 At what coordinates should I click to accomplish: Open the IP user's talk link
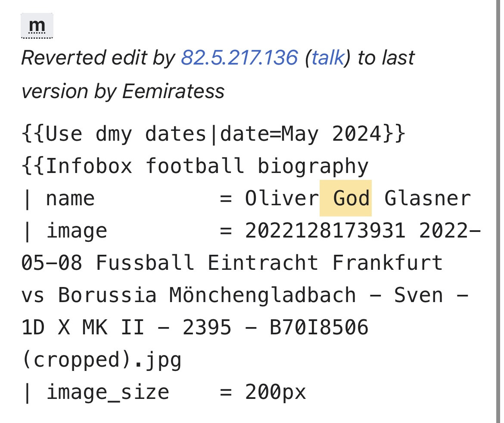tap(327, 58)
